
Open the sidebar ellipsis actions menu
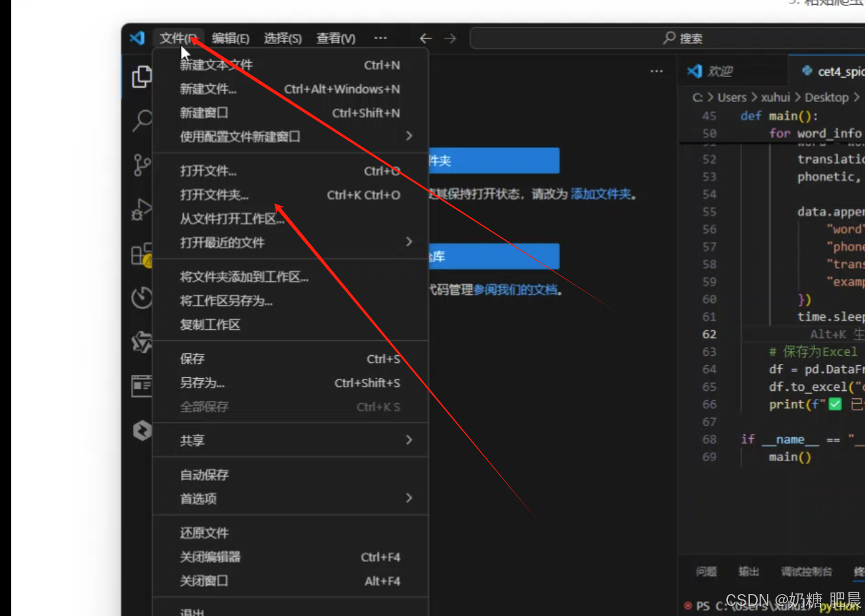[x=656, y=71]
